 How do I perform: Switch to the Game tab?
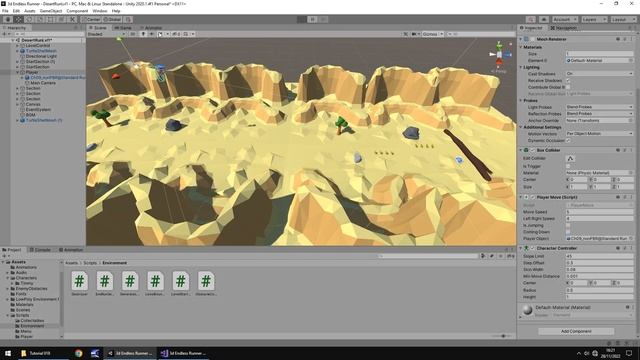123,28
